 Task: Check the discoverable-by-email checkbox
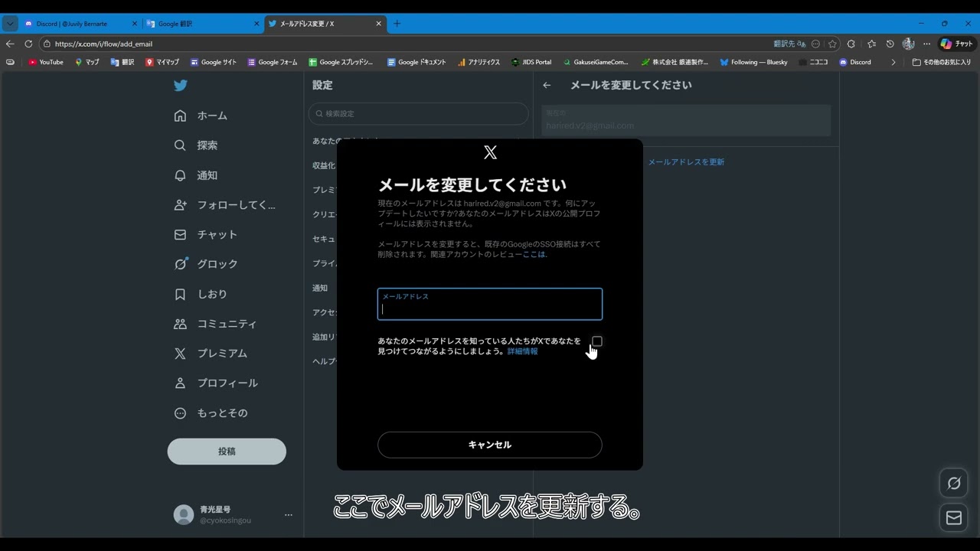(597, 341)
